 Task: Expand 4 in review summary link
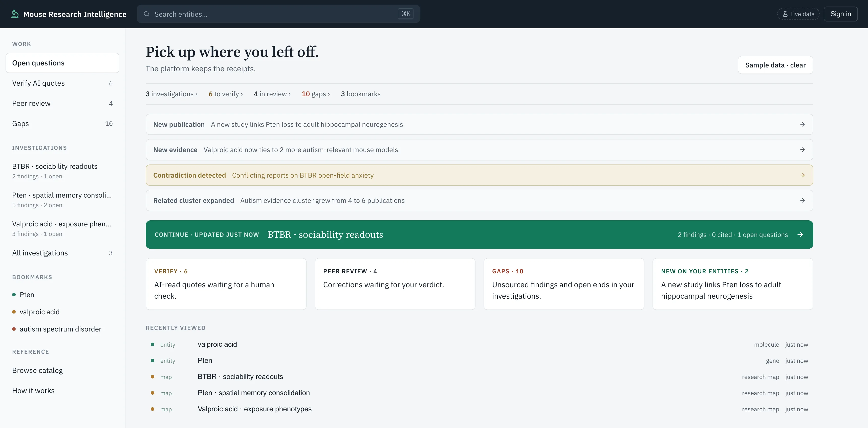click(x=272, y=94)
